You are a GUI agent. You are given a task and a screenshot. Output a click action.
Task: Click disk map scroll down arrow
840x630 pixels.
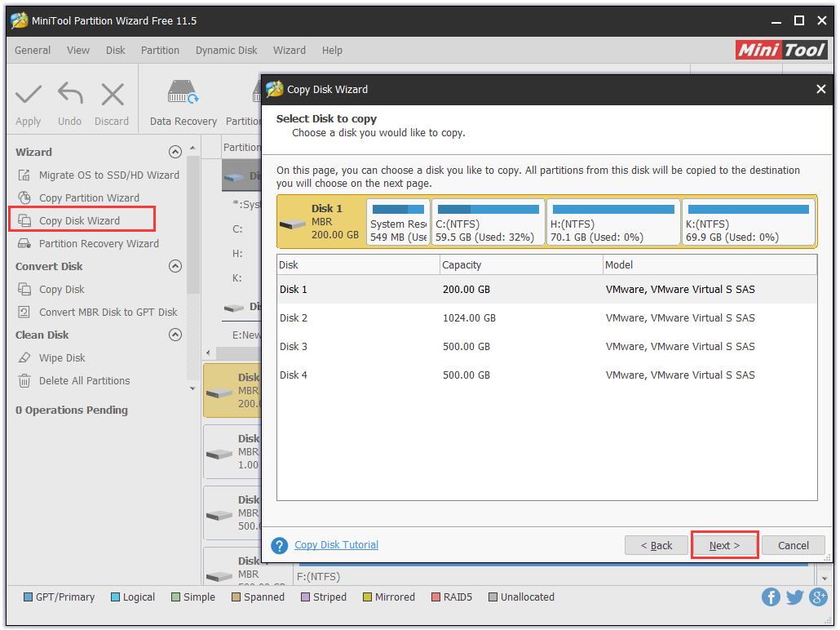click(x=825, y=579)
